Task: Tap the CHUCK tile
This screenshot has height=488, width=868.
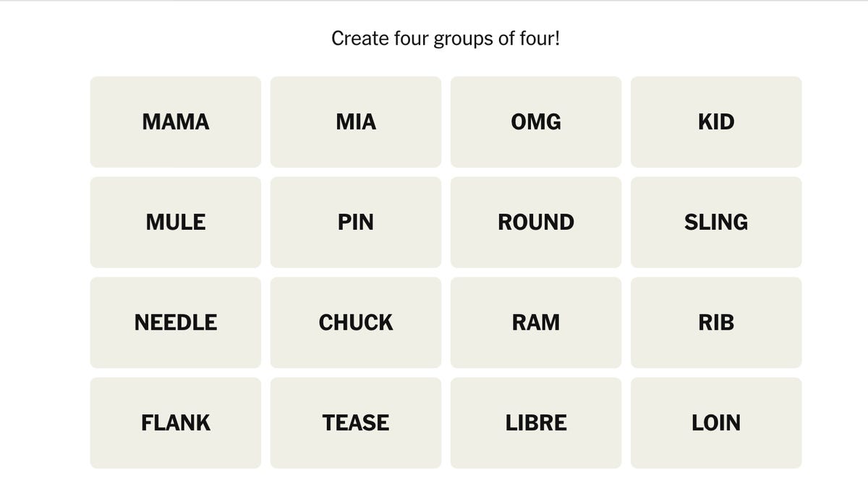Action: [356, 322]
